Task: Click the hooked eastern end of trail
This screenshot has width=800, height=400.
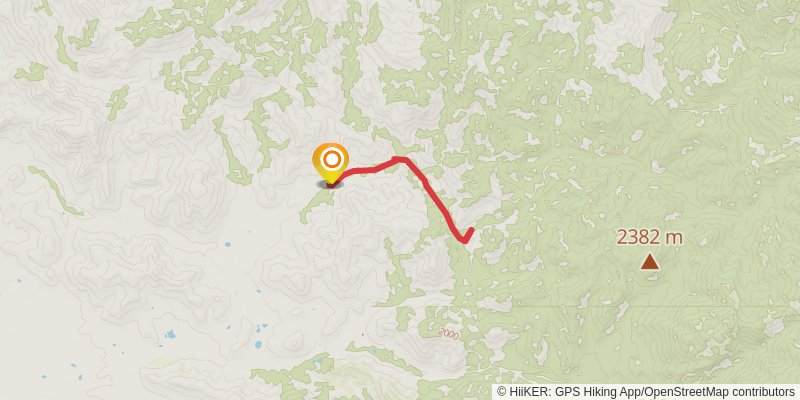Action: (466, 235)
